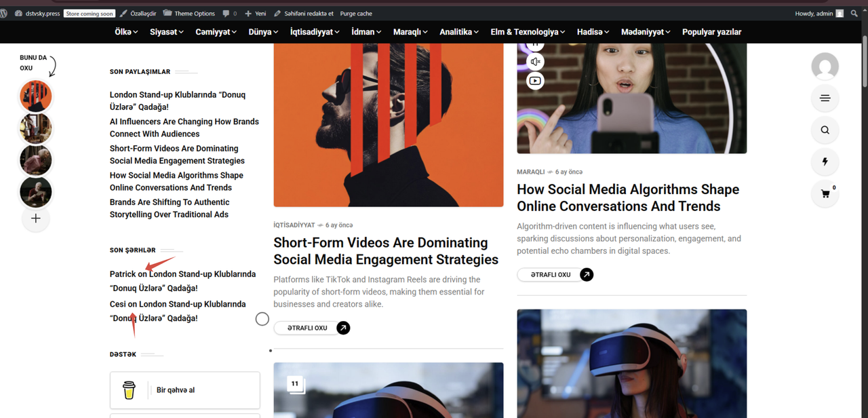This screenshot has width=868, height=418.
Task: Expand the Cəmiyyət dropdown menu
Action: (x=216, y=32)
